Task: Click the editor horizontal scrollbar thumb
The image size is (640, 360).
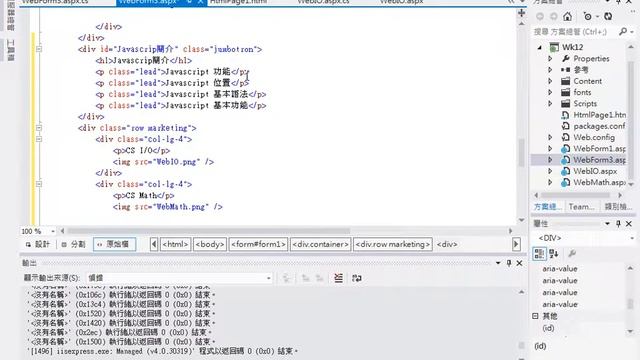Action: (x=208, y=231)
